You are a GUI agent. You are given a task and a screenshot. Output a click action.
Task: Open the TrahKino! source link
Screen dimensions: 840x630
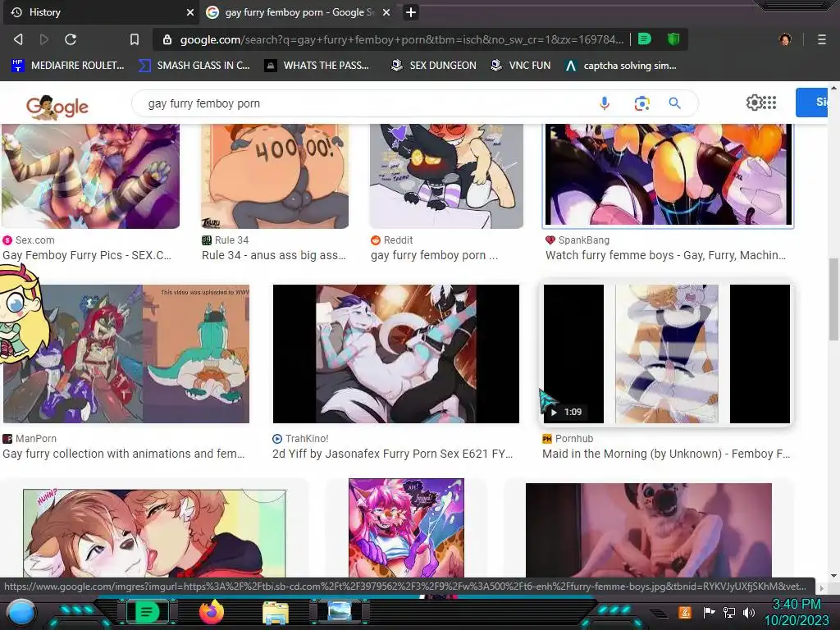pos(300,439)
